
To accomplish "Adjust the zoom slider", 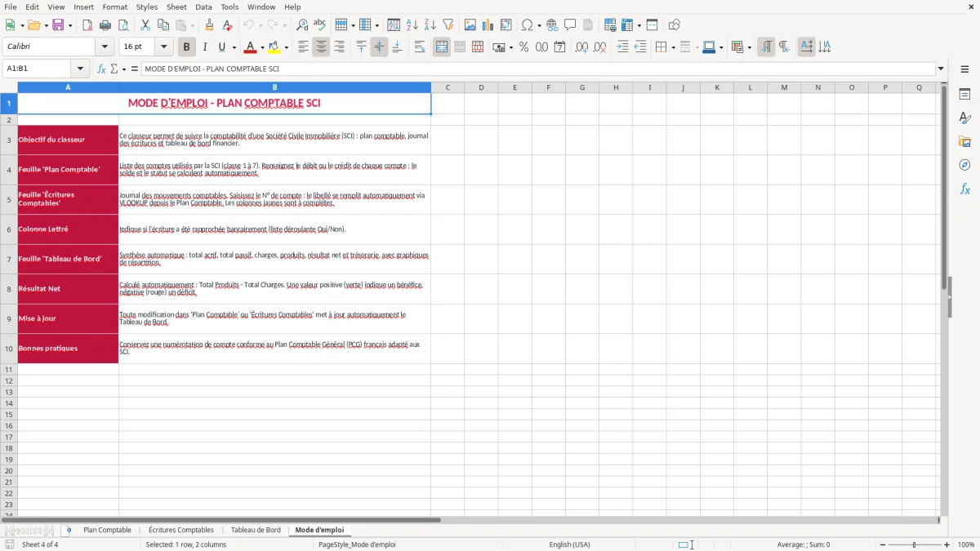I will (x=914, y=544).
